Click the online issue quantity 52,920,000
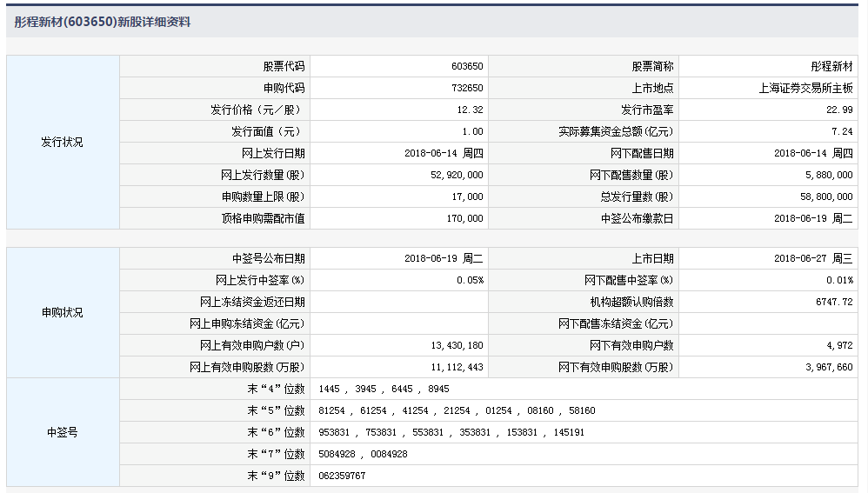This screenshot has height=493, width=868. pos(456,176)
